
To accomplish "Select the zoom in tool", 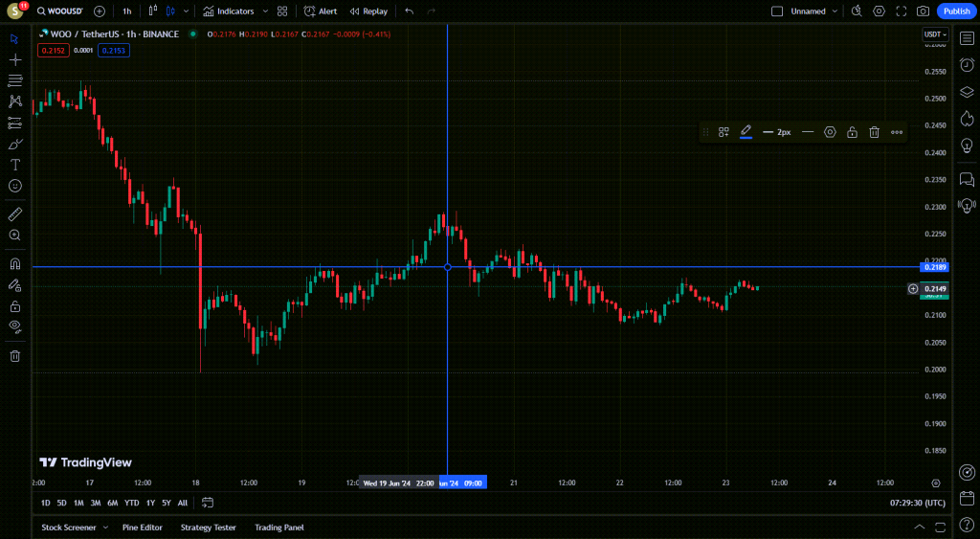I will click(15, 236).
